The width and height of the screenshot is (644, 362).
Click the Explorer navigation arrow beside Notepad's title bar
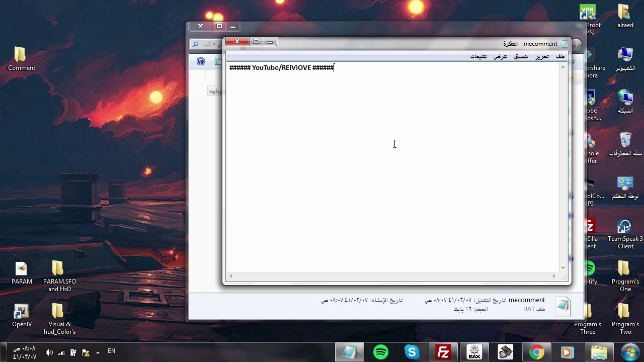click(577, 44)
